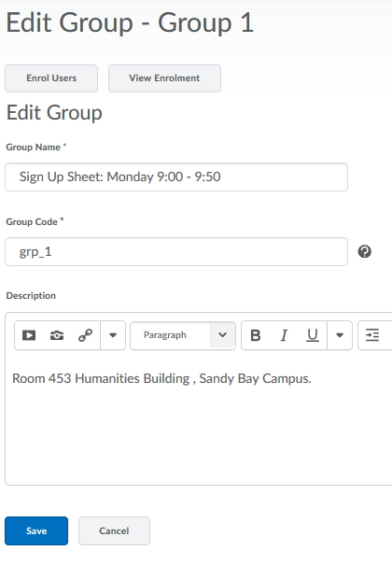Image resolution: width=392 pixels, height=565 pixels.
Task: Expand more text formatting options arrow
Action: point(340,335)
